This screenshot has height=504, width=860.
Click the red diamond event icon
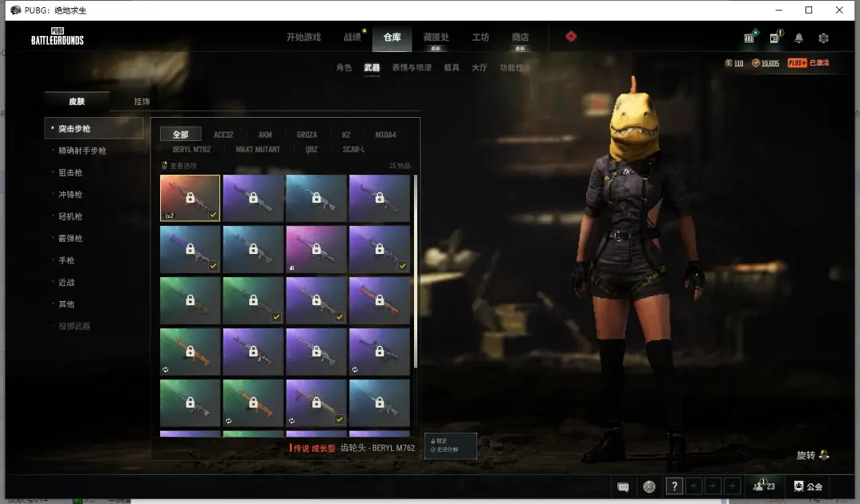tap(571, 36)
